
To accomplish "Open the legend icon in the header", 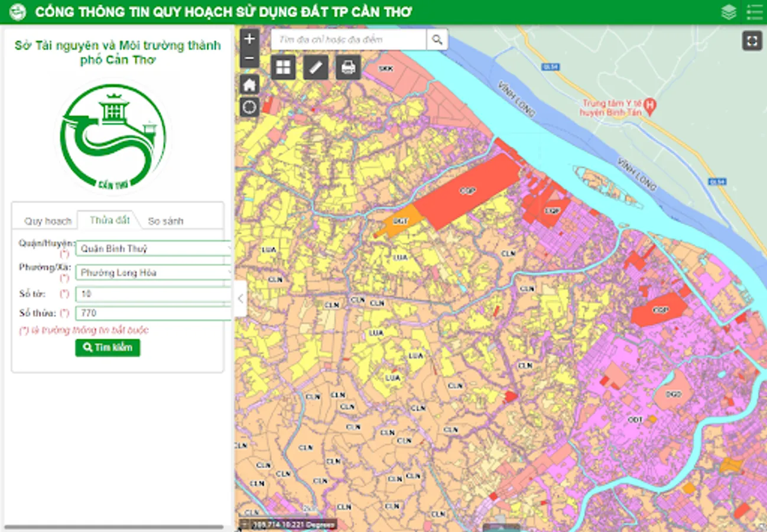I will coord(754,12).
